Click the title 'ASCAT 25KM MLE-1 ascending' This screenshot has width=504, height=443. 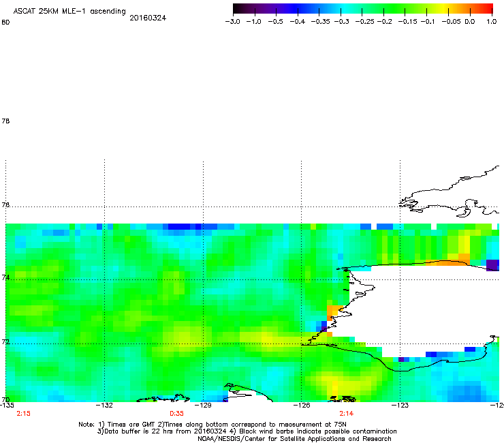(69, 12)
